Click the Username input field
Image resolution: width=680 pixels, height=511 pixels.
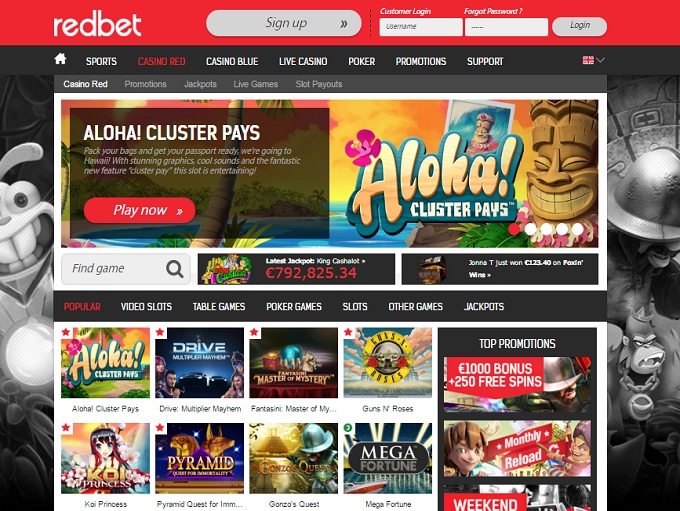pyautogui.click(x=421, y=27)
